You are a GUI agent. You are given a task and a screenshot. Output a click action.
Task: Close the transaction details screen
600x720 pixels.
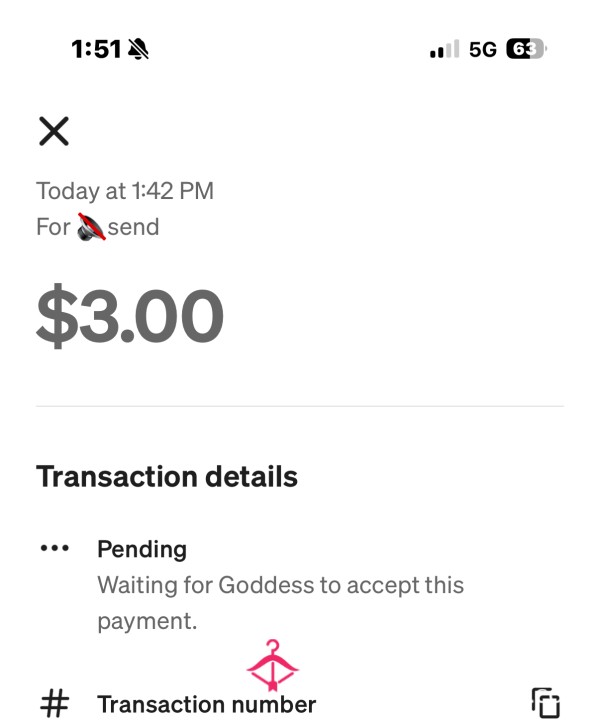pyautogui.click(x=54, y=131)
